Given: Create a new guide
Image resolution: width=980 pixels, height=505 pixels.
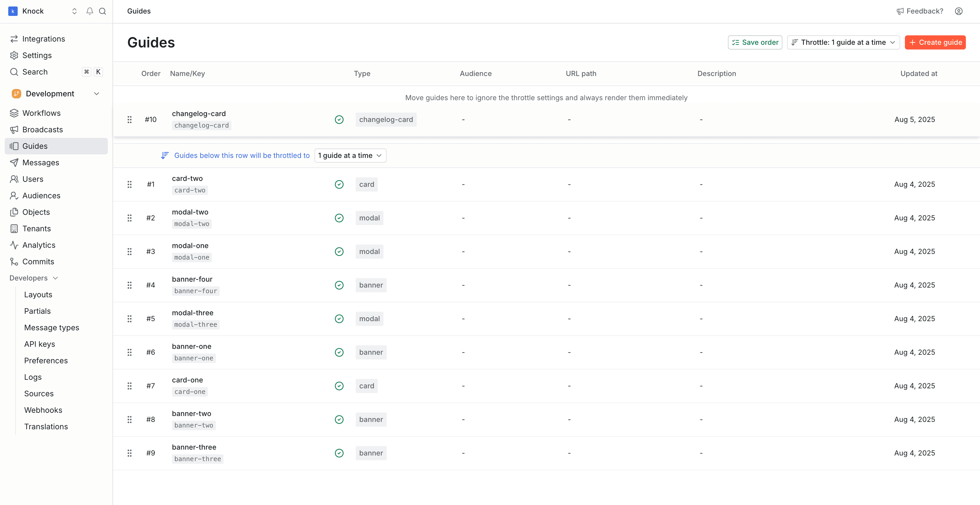Looking at the screenshot, I should [935, 42].
